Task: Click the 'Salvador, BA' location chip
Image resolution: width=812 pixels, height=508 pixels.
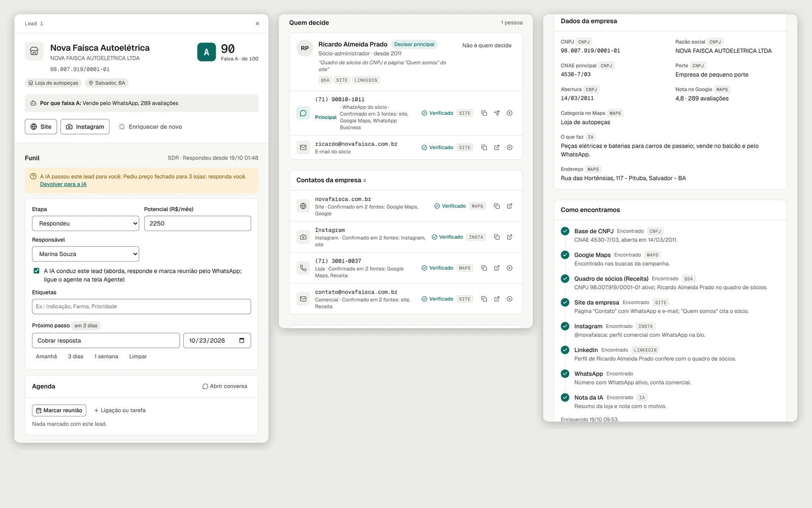Action: [x=107, y=83]
